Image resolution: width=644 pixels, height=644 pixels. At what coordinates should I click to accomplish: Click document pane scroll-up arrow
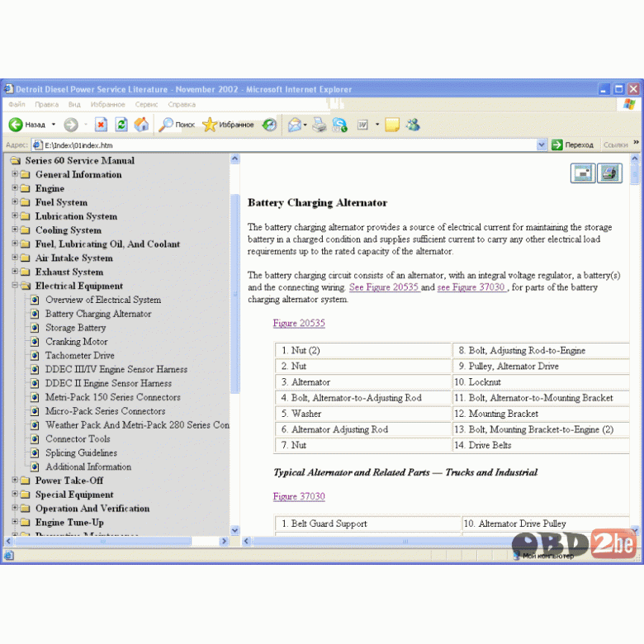(635, 159)
